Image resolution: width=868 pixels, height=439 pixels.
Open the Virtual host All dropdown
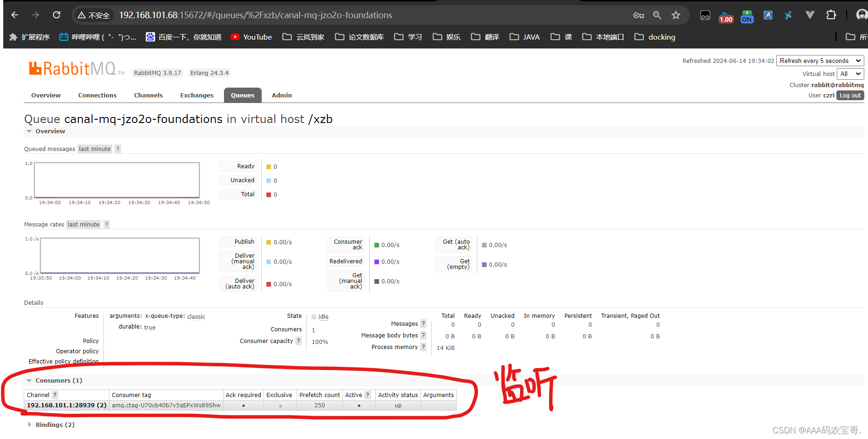tap(850, 74)
